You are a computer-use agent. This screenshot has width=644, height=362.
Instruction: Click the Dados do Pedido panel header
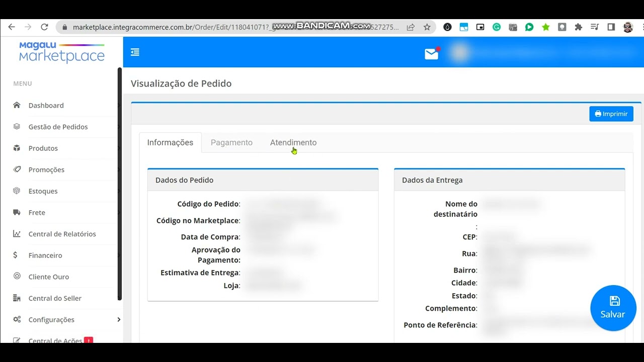tap(263, 180)
